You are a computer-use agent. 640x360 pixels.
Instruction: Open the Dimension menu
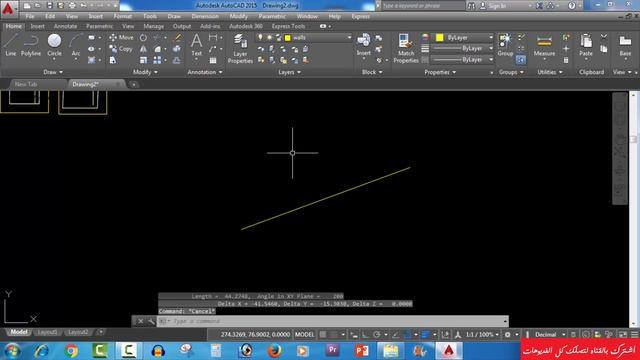click(x=205, y=17)
